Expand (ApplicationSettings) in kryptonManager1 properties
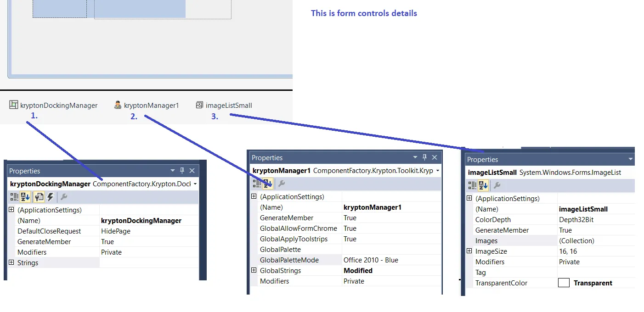Image resolution: width=644 pixels, height=312 pixels. point(254,196)
